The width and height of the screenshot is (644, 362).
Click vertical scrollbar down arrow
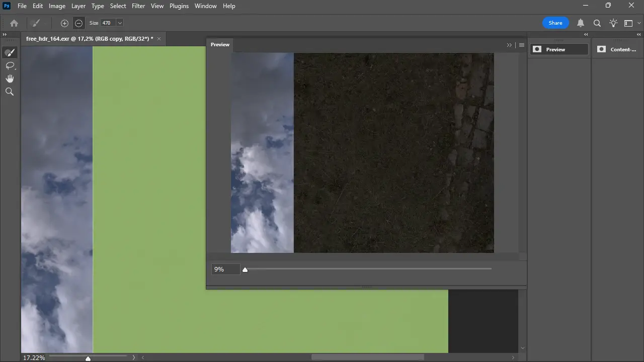point(522,348)
